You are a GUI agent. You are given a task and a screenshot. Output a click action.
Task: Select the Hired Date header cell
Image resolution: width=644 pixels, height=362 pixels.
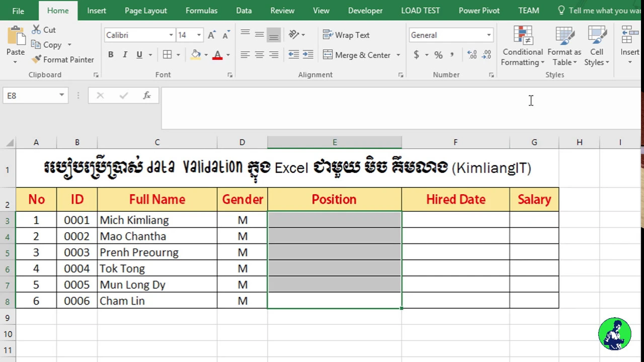click(x=455, y=199)
